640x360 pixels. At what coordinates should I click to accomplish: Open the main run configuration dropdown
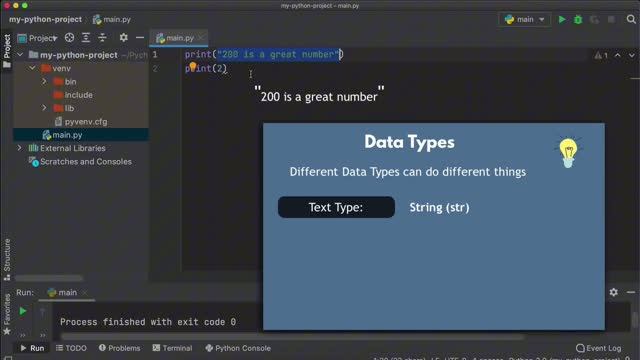(x=524, y=19)
